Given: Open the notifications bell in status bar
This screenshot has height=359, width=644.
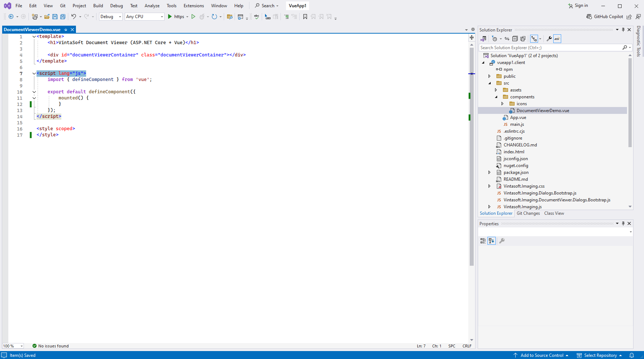Looking at the screenshot, I should click(x=632, y=355).
